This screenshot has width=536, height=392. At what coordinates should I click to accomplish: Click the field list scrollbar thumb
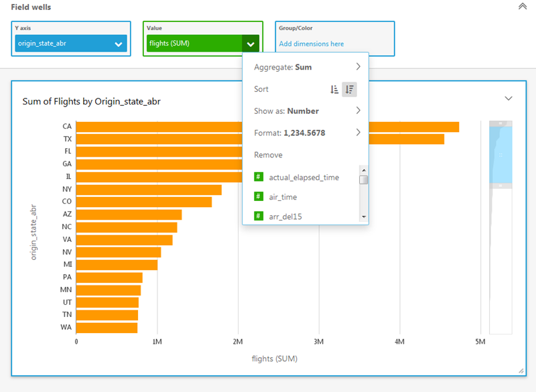click(x=363, y=180)
